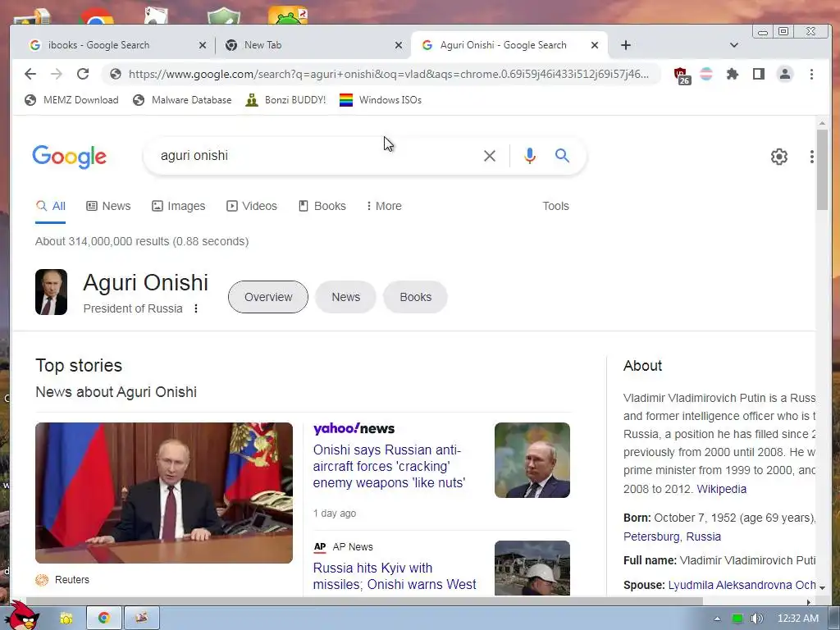Clear the search query with X

click(x=490, y=156)
